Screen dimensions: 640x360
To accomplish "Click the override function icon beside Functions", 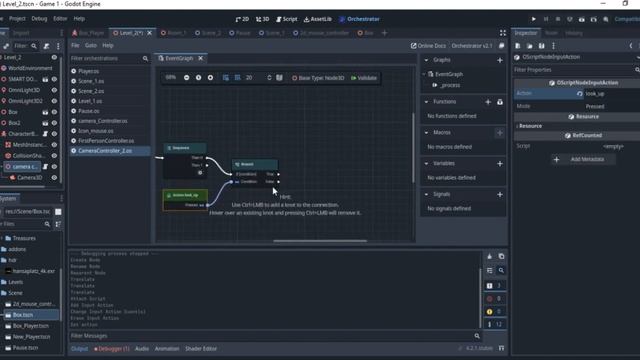I will click(x=500, y=102).
